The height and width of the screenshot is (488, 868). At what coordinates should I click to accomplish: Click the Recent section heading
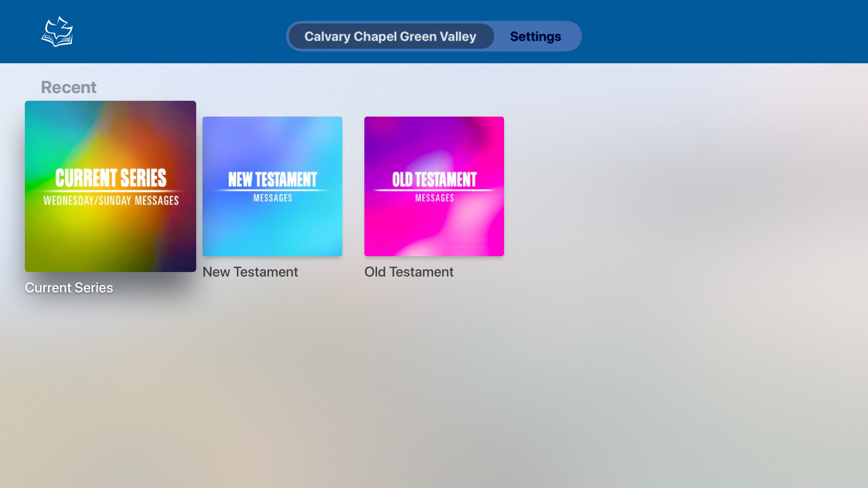(69, 87)
